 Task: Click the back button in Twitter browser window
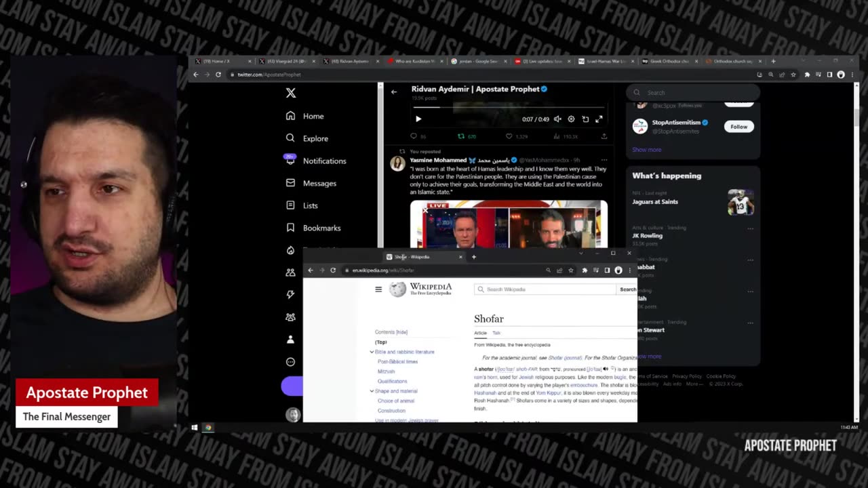(x=196, y=75)
